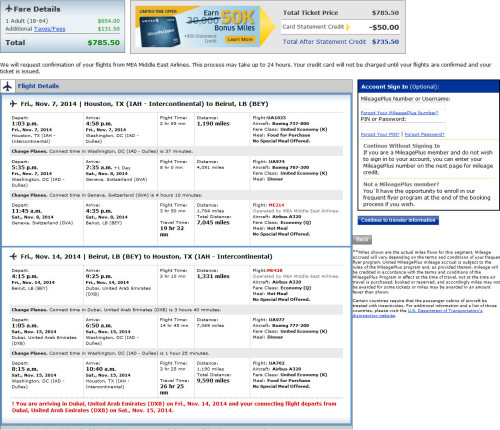Viewport: 500px width, 430px height.
Task: Click the 7:35 a.m. +1 Day arrival
Action: coord(108,167)
